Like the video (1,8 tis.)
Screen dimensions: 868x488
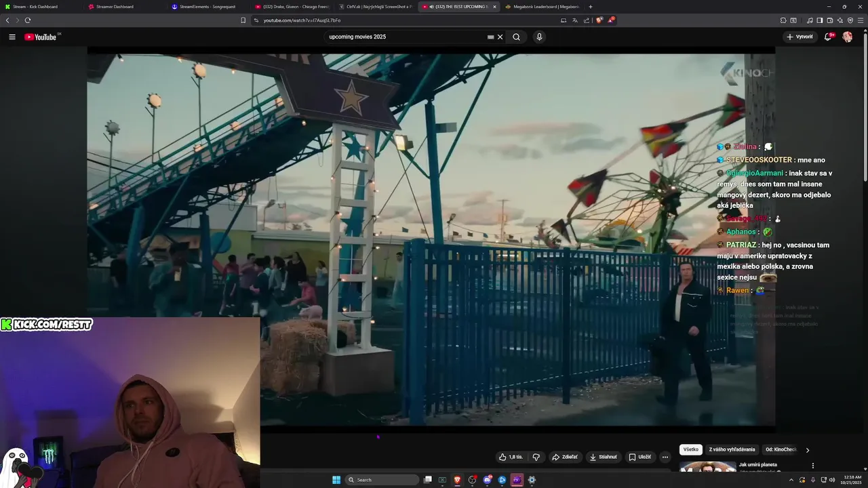pyautogui.click(x=511, y=457)
